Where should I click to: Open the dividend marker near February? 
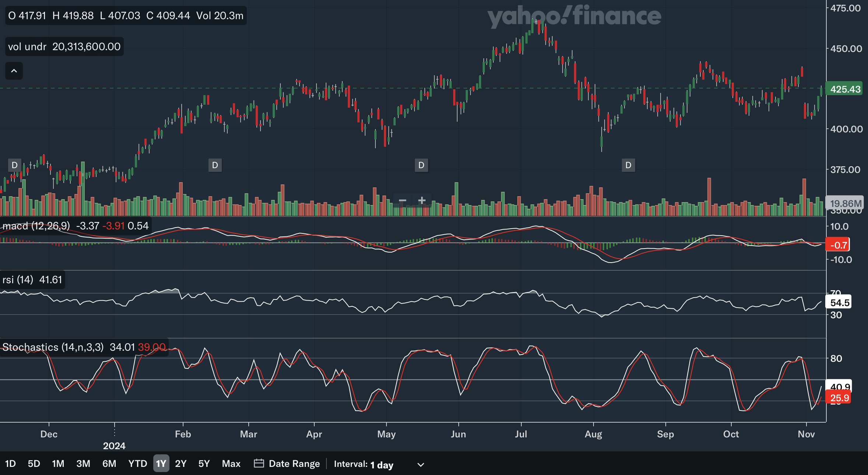click(215, 165)
